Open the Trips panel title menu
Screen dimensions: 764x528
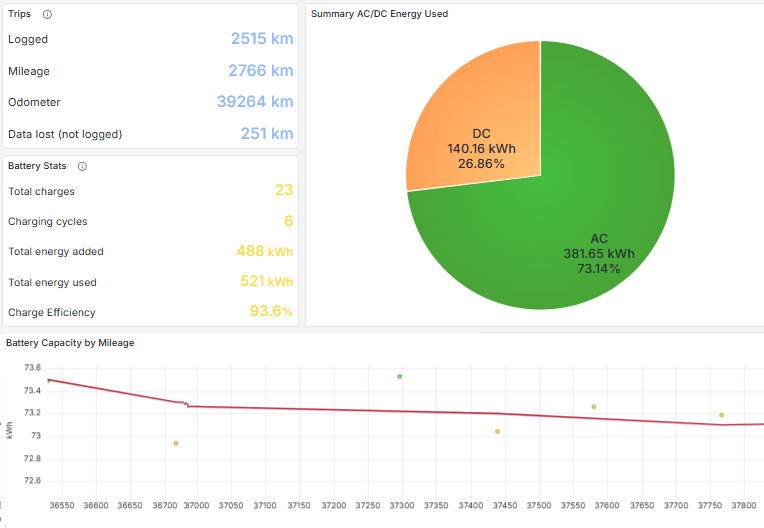click(x=19, y=14)
